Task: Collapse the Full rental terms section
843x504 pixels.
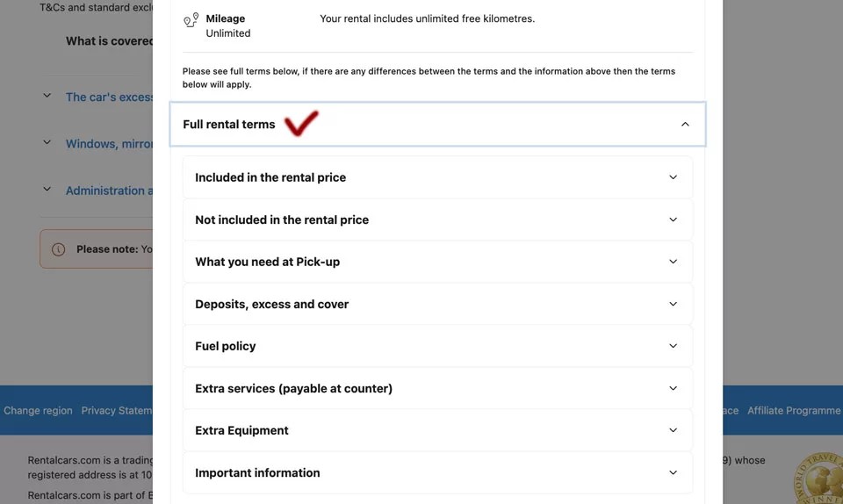Action: (685, 125)
